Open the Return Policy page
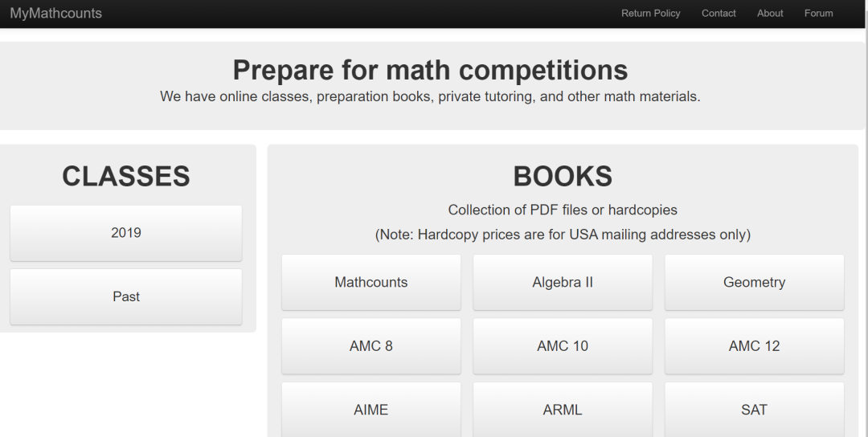Viewport: 868px width, 437px height. click(x=650, y=14)
